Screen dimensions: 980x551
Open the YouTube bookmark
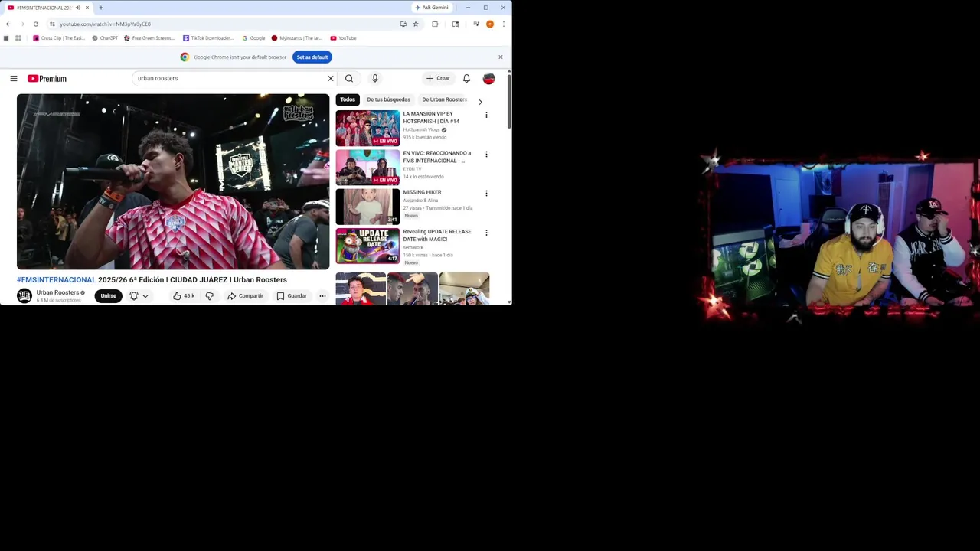pyautogui.click(x=343, y=38)
